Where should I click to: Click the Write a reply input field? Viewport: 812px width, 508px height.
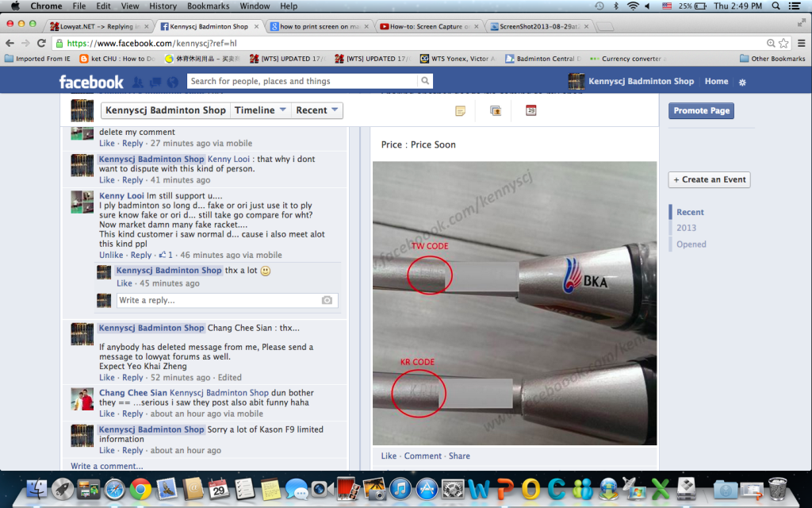(x=218, y=301)
